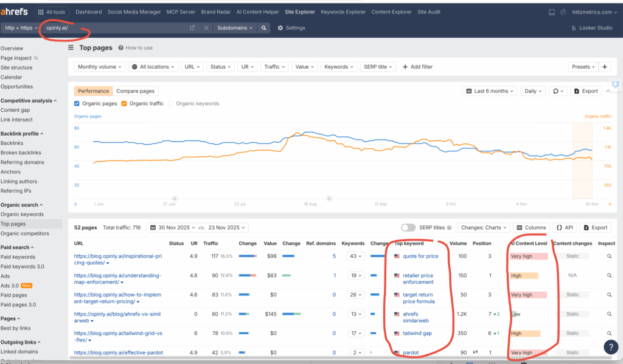Click the inspect magnifier for inspirational-pricing-quotes row
Image resolution: width=623 pixels, height=364 pixels.
click(609, 256)
